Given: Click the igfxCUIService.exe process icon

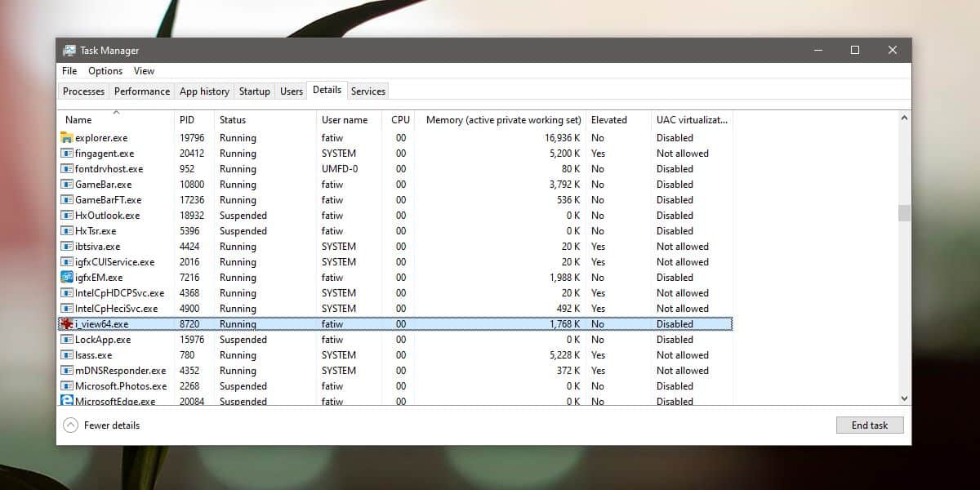Looking at the screenshot, I should (x=67, y=262).
